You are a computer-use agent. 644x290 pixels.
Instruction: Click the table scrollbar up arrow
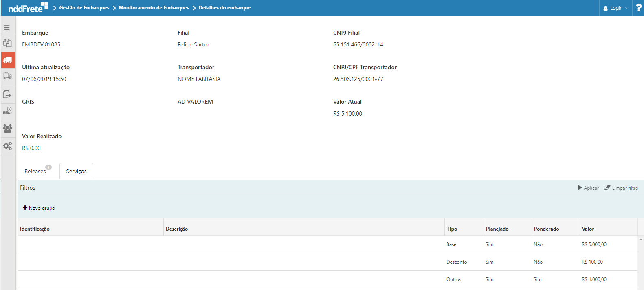coord(641,240)
